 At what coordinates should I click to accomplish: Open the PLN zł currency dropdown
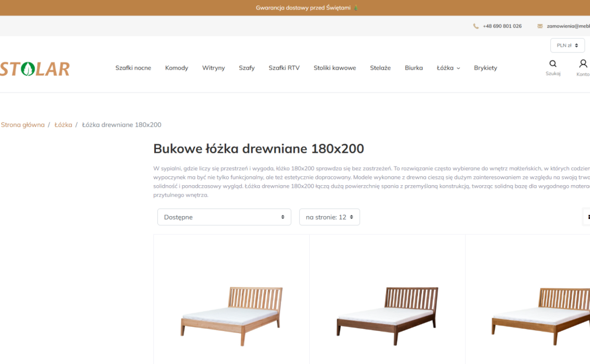click(566, 45)
